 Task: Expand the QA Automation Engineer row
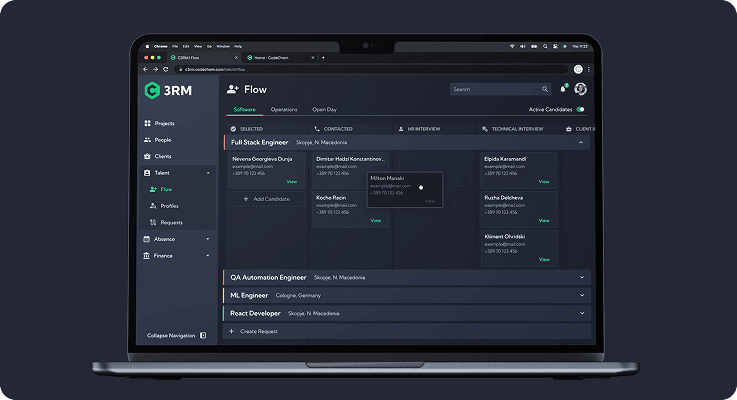[x=407, y=277]
